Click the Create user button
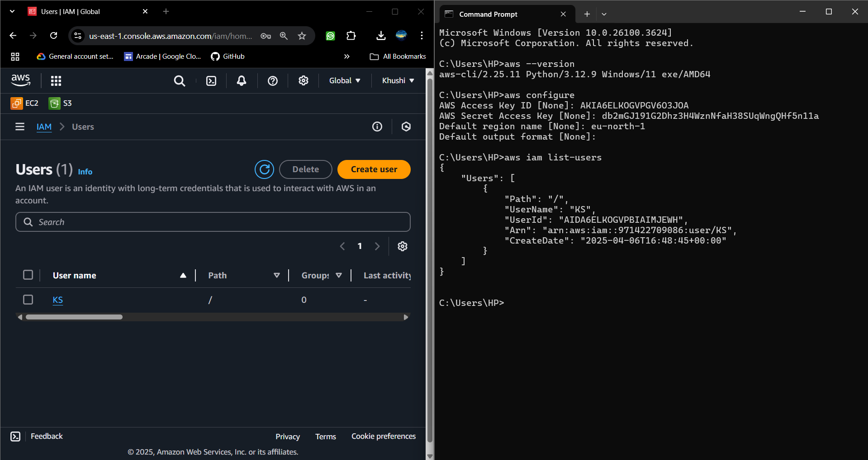 coord(374,169)
